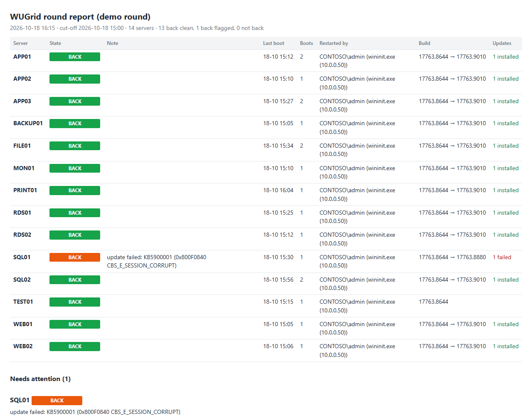Screen dimensions: 532x416
Task: Select the Server column header
Action: click(x=20, y=43)
